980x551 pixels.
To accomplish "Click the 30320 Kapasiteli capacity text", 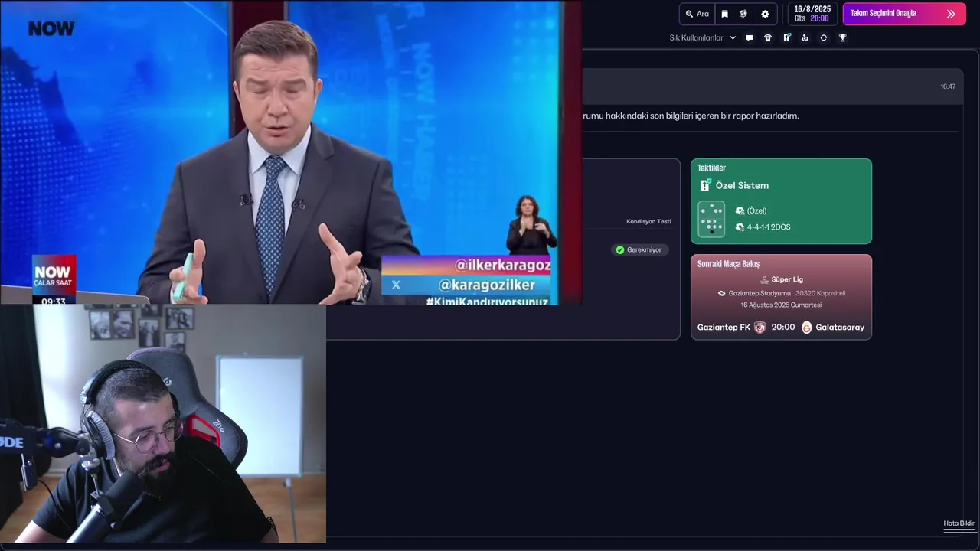I will click(820, 293).
